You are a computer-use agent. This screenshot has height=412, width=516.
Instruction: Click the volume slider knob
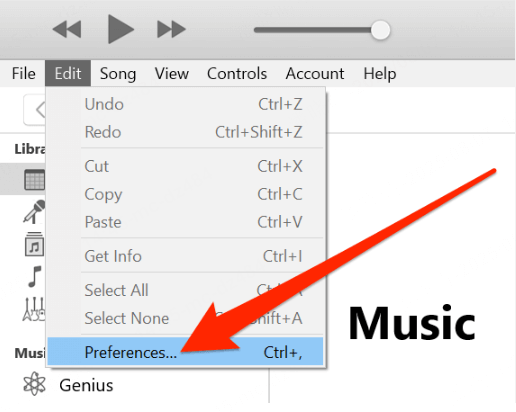click(x=380, y=30)
